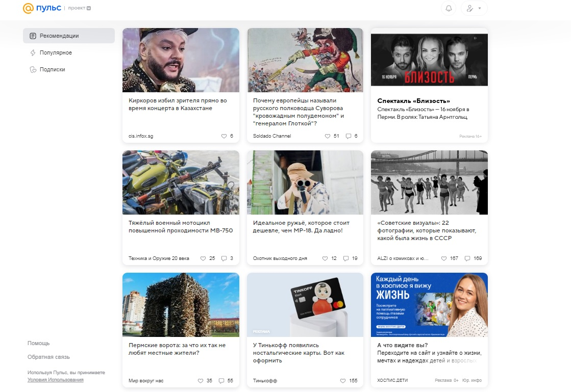The height and width of the screenshot is (392, 571).
Task: Open the Близость play ad image
Action: click(429, 60)
